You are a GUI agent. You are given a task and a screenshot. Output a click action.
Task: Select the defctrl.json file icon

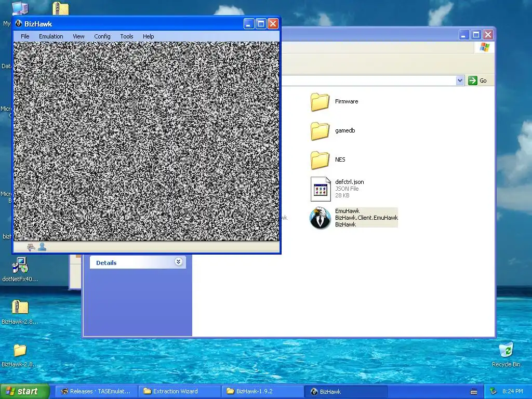pos(320,189)
